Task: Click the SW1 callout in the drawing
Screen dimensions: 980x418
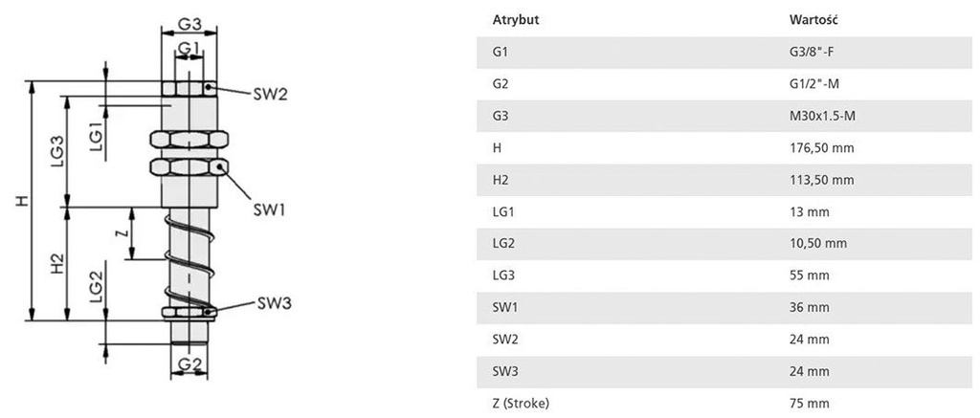Action: pyautogui.click(x=271, y=209)
